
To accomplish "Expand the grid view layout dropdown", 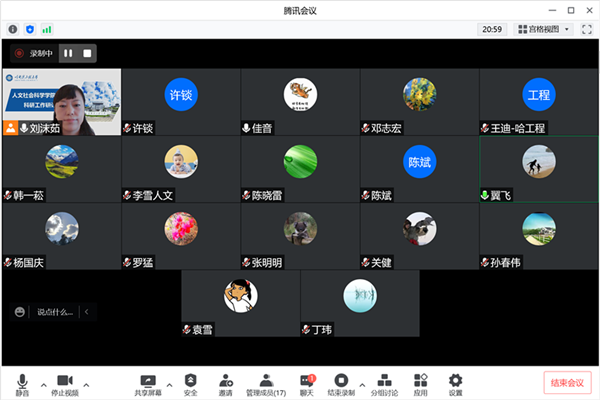I will [543, 29].
